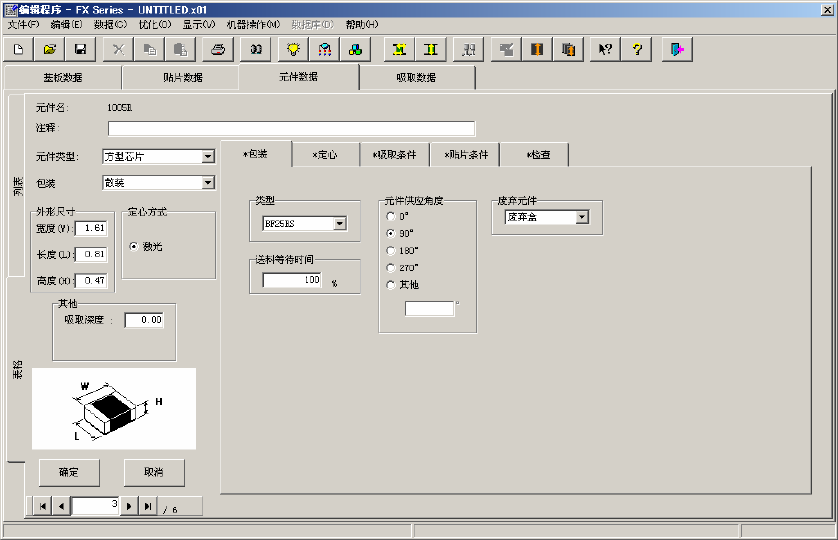The width and height of the screenshot is (838, 540).
Task: Open the 元件类型 dropdown list
Action: 208,156
